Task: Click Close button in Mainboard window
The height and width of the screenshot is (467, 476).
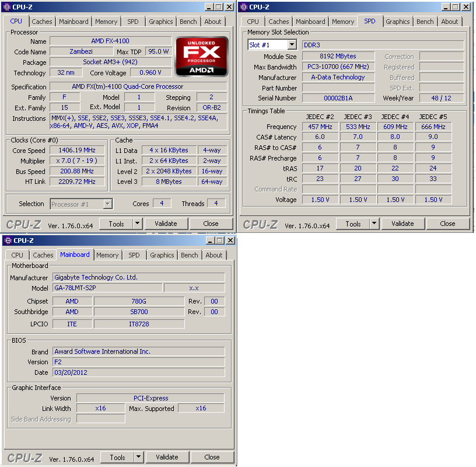Action: (212, 457)
